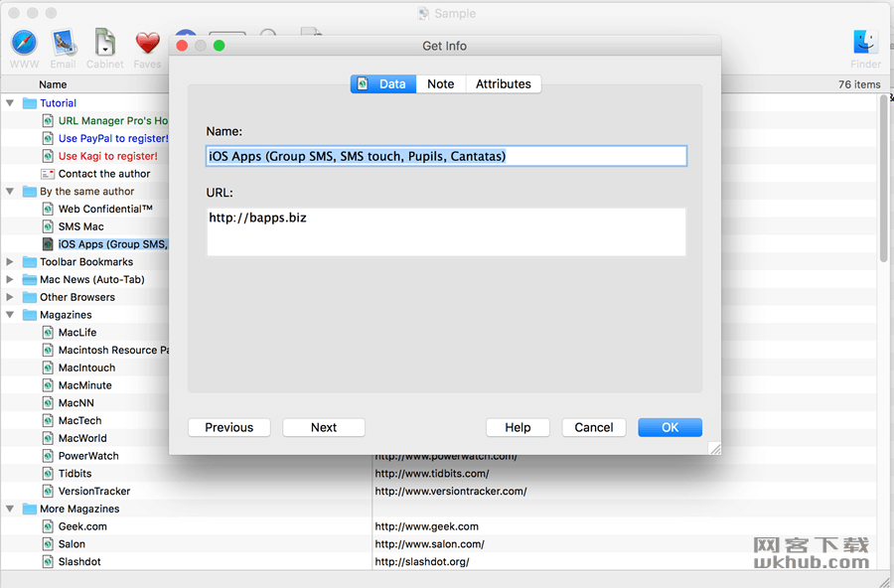Cancel the Get Info dialog

click(594, 428)
